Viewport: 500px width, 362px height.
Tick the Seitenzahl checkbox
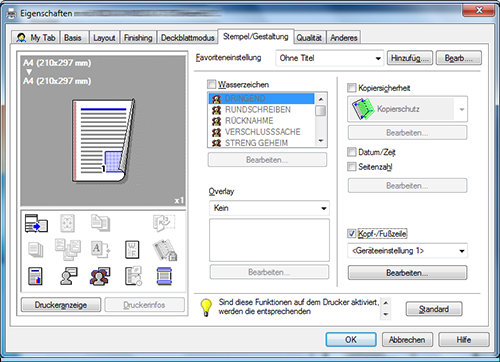(x=352, y=166)
